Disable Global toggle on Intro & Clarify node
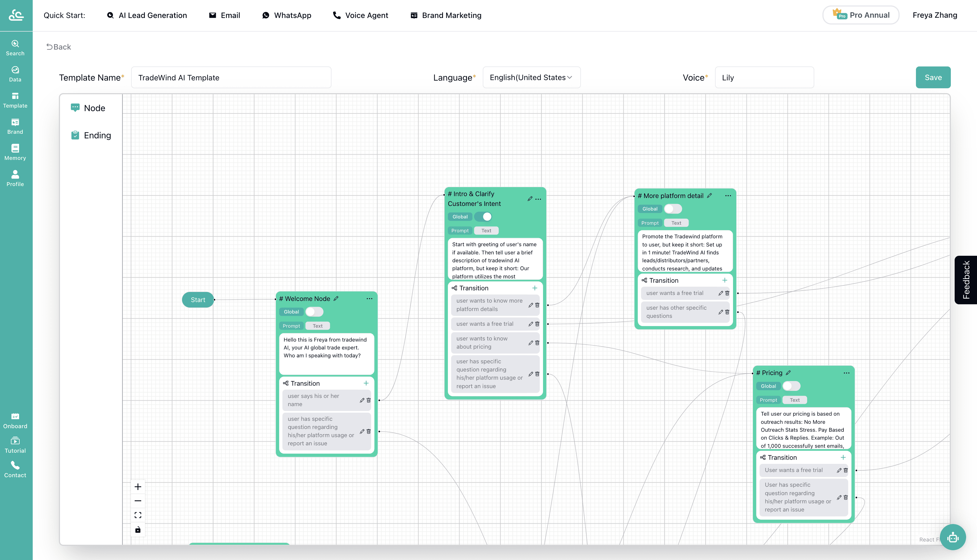Viewport: 977px width, 560px height. click(484, 217)
